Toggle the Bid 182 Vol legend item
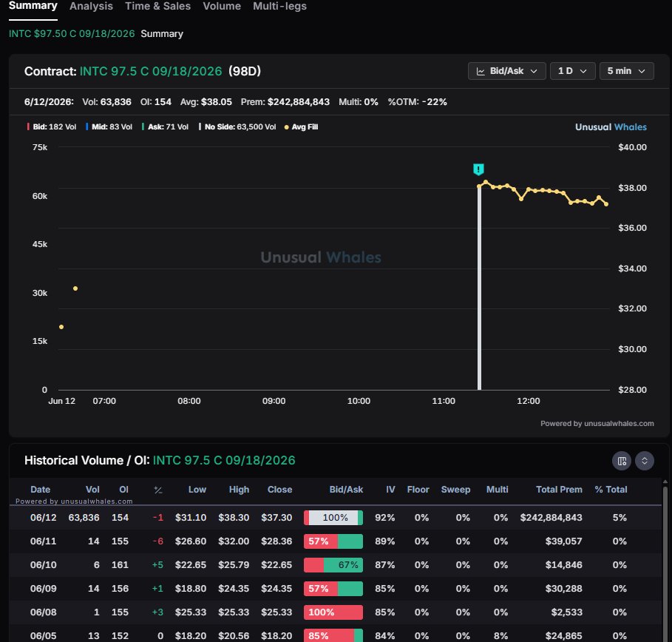 coord(52,127)
